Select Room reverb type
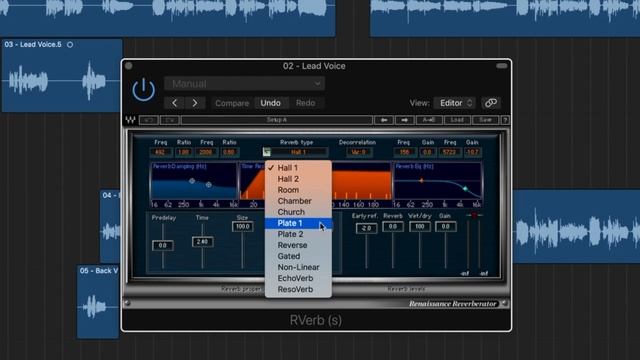This screenshot has width=640, height=360. point(298,190)
